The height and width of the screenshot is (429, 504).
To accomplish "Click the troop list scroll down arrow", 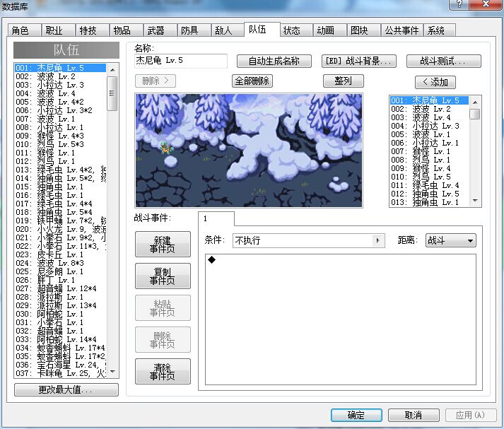I will (112, 372).
